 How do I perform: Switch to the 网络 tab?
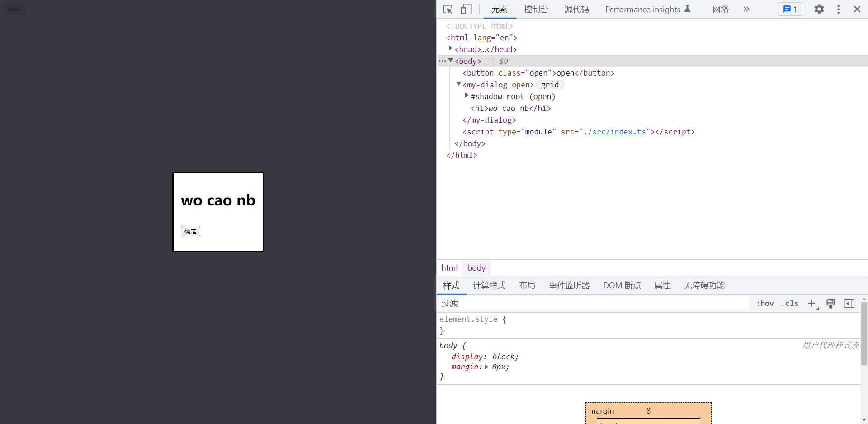721,9
